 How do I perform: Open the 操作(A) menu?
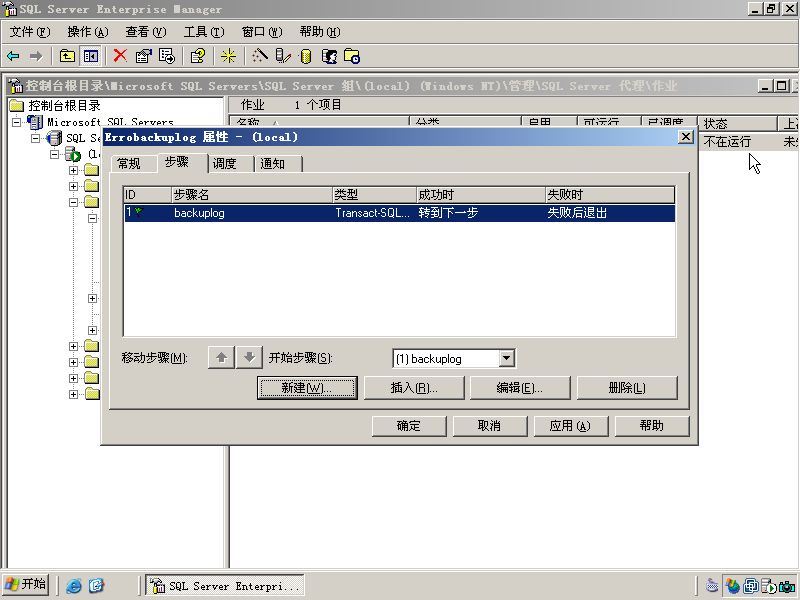click(x=88, y=32)
